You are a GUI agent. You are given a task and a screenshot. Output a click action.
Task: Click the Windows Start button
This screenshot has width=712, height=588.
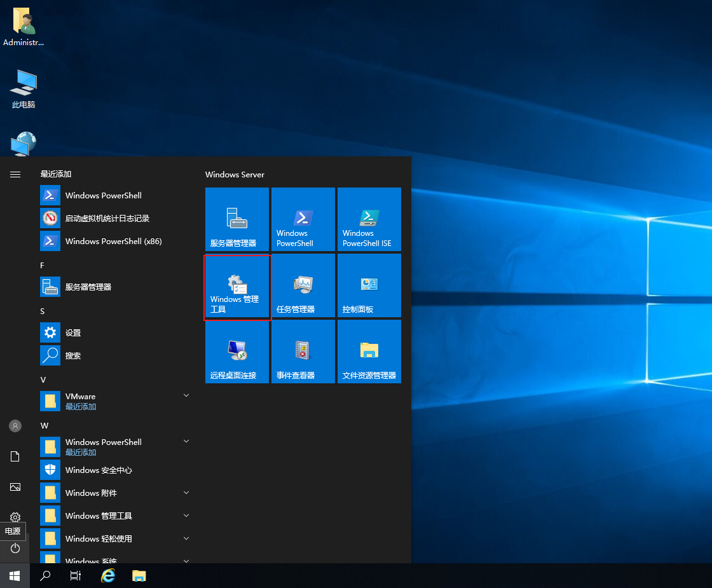[x=15, y=576]
